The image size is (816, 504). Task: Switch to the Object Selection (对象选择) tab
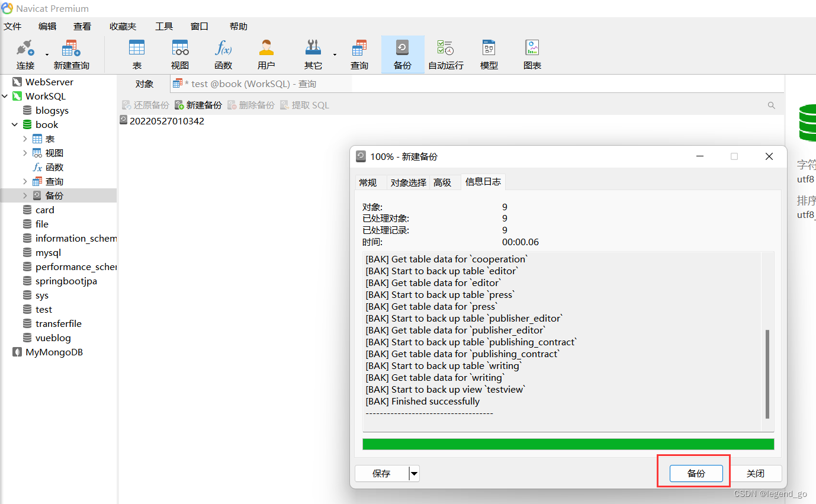[x=409, y=182]
